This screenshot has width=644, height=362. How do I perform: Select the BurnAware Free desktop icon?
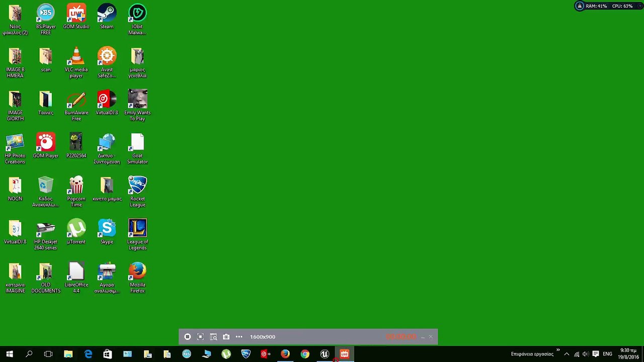(76, 106)
